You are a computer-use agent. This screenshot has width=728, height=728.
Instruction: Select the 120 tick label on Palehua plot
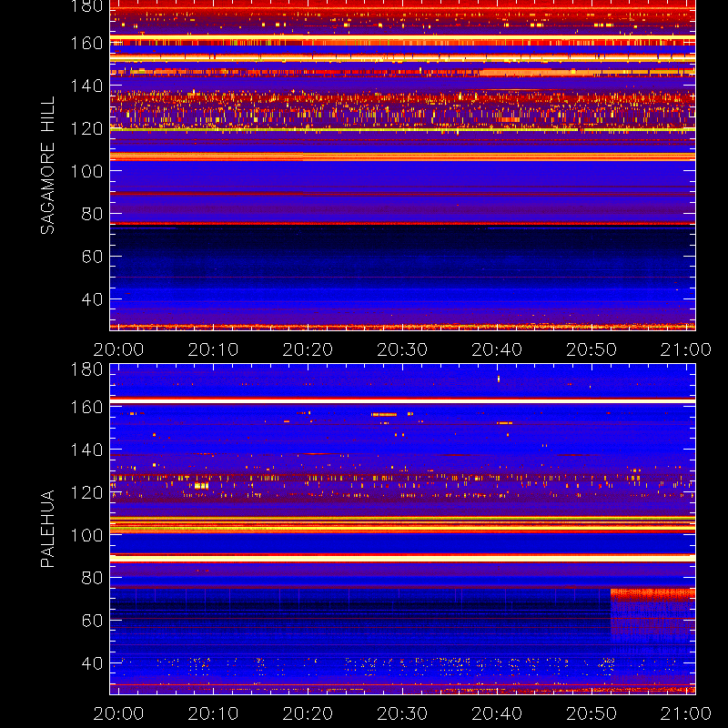pyautogui.click(x=86, y=492)
